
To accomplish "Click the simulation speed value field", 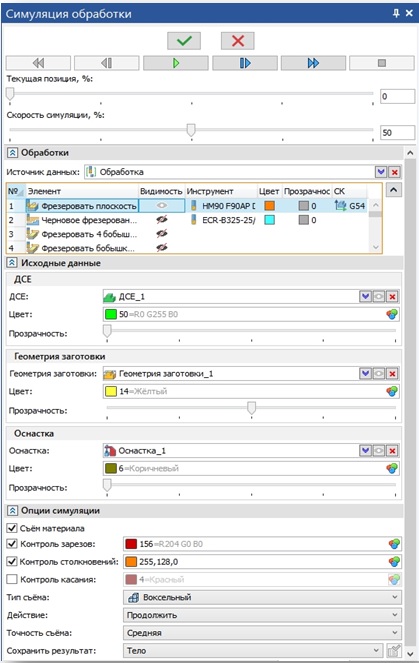I will tap(397, 132).
